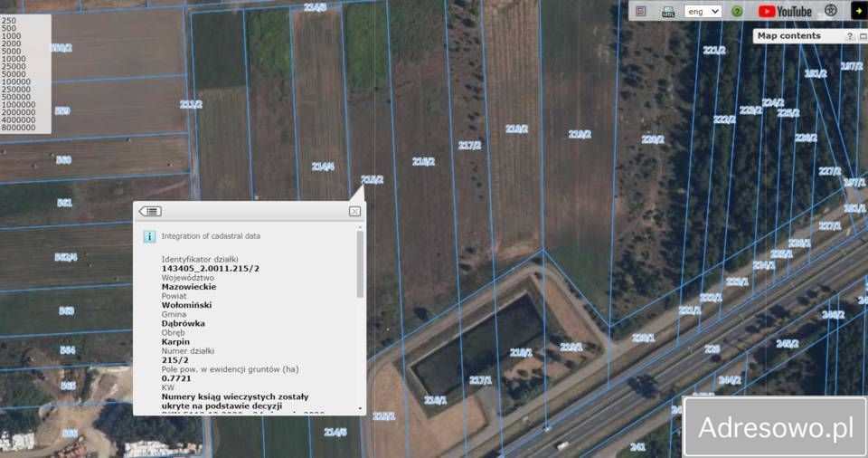Select map scale 500
868x458 pixels.
[x=9, y=28]
